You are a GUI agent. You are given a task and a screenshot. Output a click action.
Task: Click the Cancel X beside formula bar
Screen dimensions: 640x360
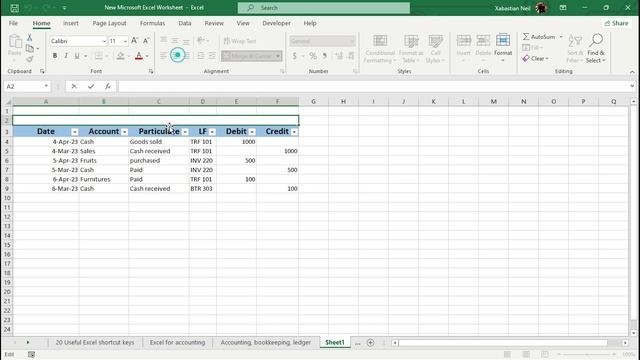74,86
